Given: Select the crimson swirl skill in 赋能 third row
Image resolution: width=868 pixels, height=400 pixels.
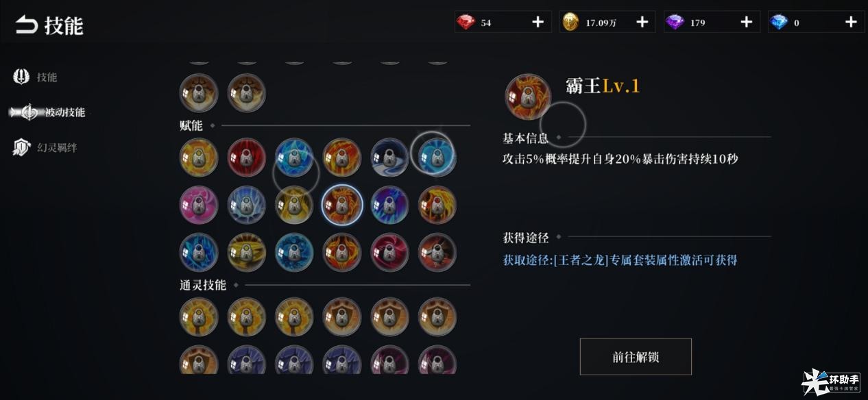Looking at the screenshot, I should pyautogui.click(x=389, y=253).
